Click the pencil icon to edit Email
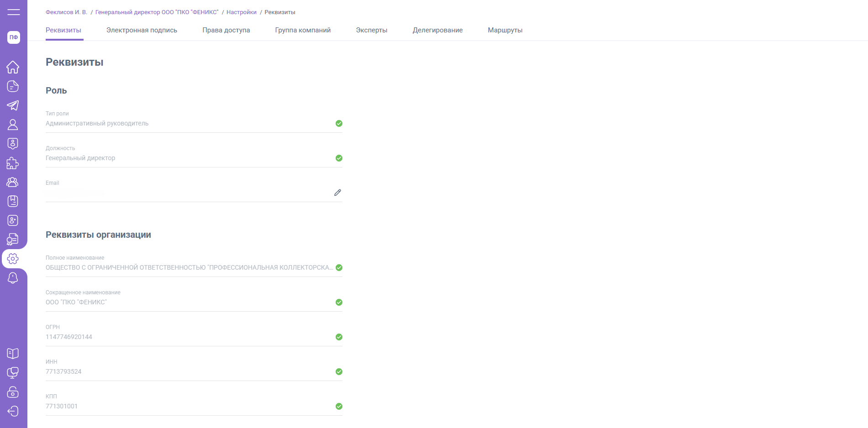 tap(337, 193)
